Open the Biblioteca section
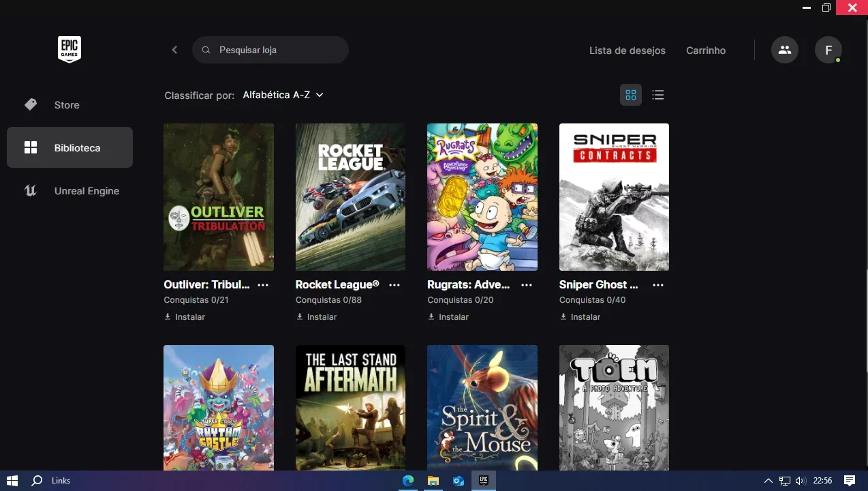 tap(69, 147)
